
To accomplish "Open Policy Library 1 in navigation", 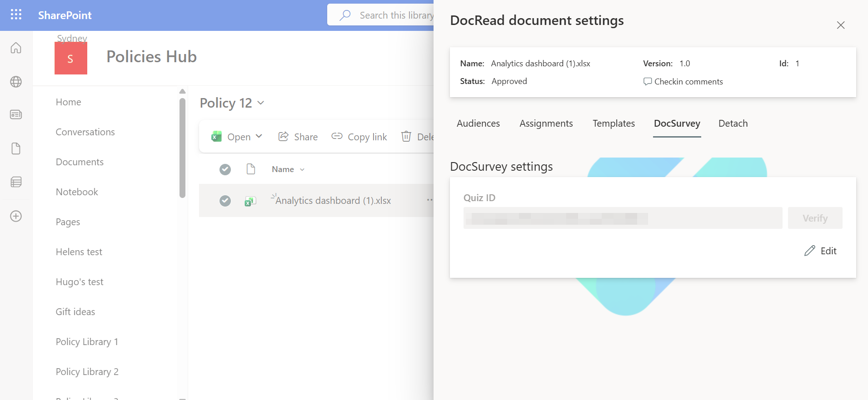I will (x=87, y=342).
